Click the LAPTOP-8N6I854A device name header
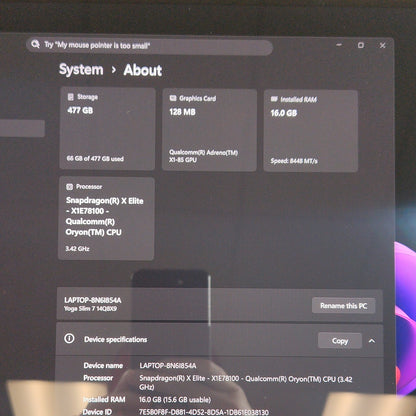The width and height of the screenshot is (416, 416). [x=93, y=300]
